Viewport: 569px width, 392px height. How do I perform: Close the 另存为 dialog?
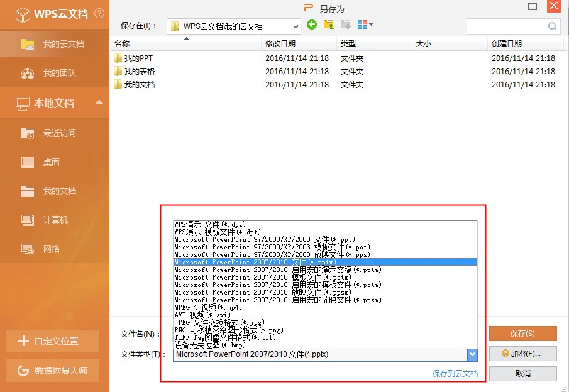click(554, 6)
